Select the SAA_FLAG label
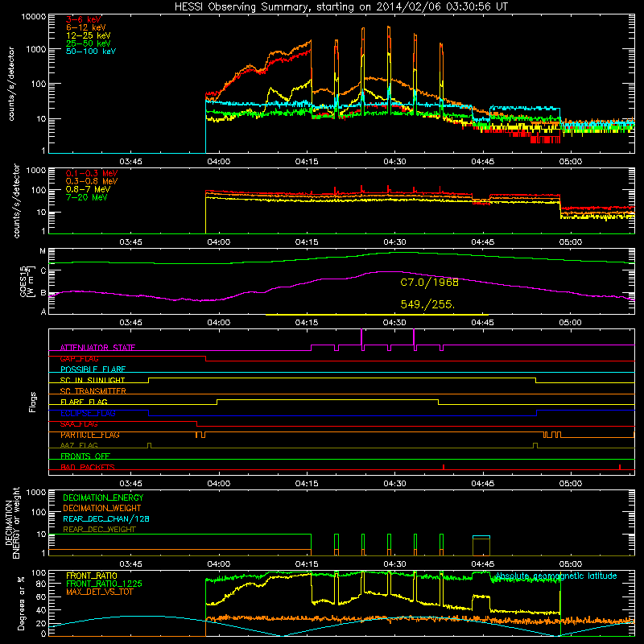This screenshot has width=644, height=644. pos(79,424)
